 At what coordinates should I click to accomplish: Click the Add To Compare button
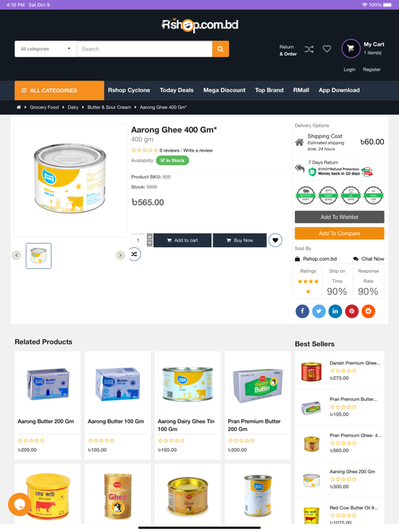point(339,233)
